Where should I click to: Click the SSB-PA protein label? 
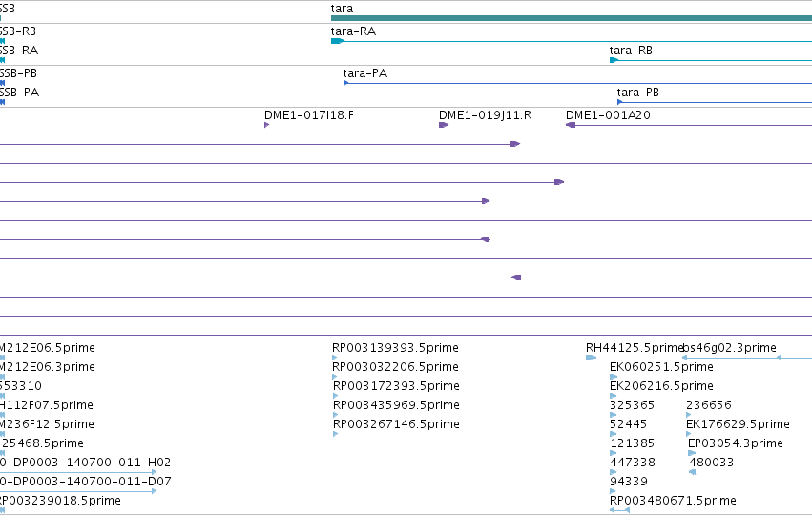pos(20,93)
